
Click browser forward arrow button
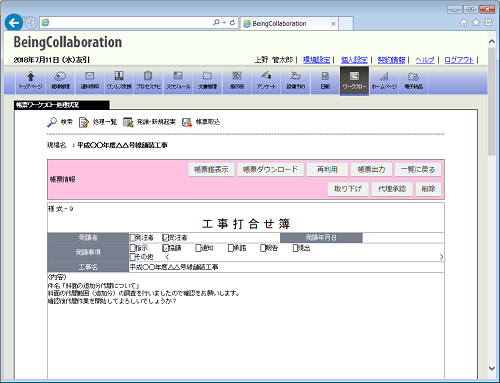[31, 23]
